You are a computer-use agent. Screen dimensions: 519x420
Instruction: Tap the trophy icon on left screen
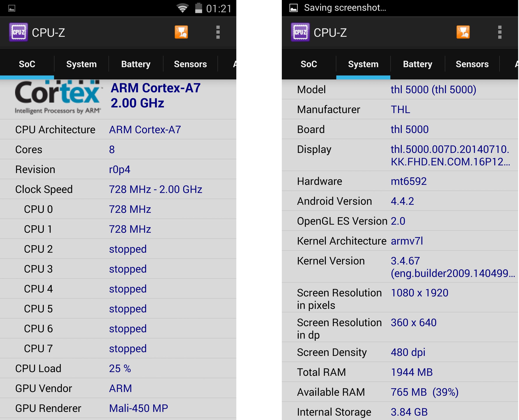[181, 32]
